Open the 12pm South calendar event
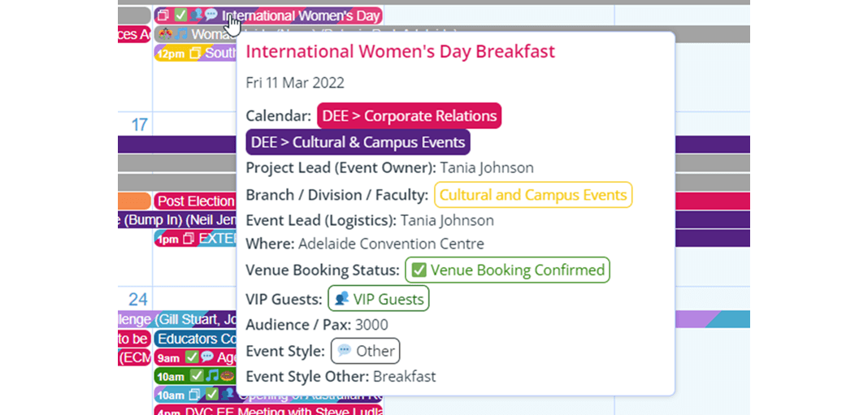 coord(196,54)
